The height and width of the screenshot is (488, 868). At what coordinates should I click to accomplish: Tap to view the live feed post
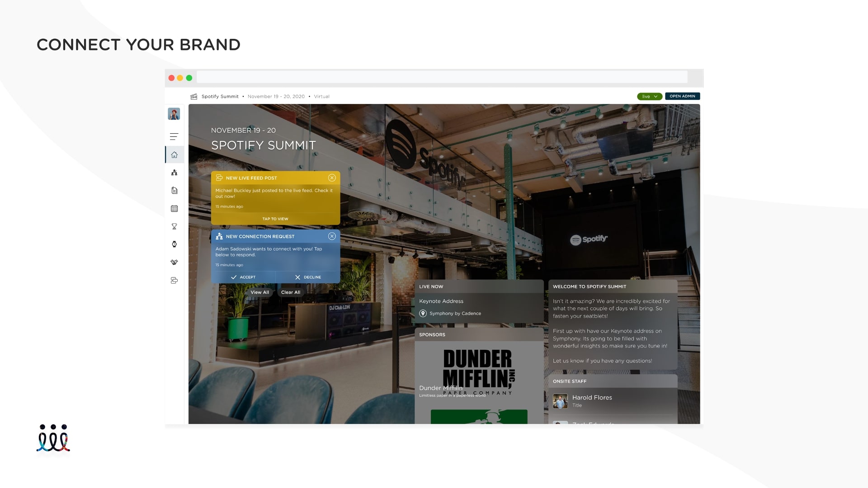[x=275, y=219]
